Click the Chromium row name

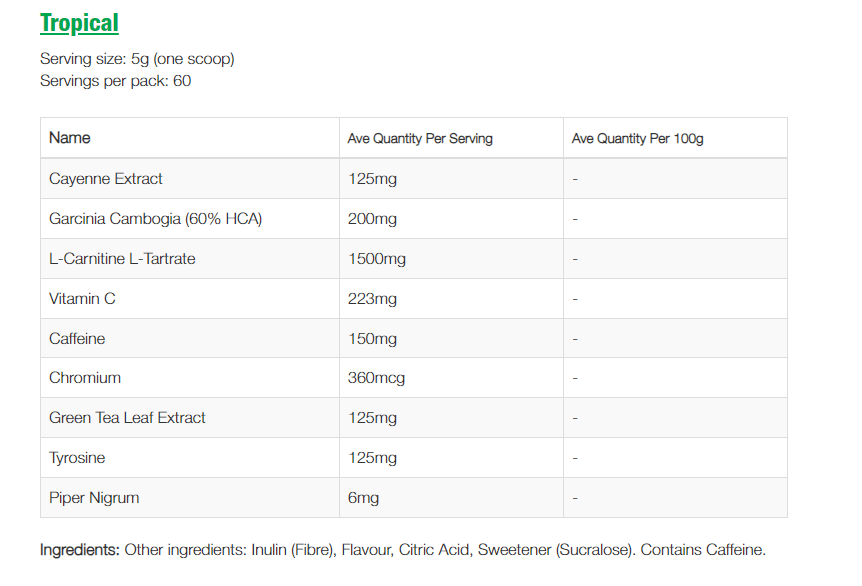85,378
